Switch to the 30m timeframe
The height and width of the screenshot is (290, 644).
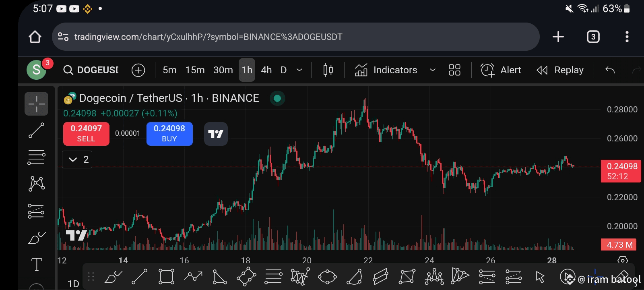point(223,70)
